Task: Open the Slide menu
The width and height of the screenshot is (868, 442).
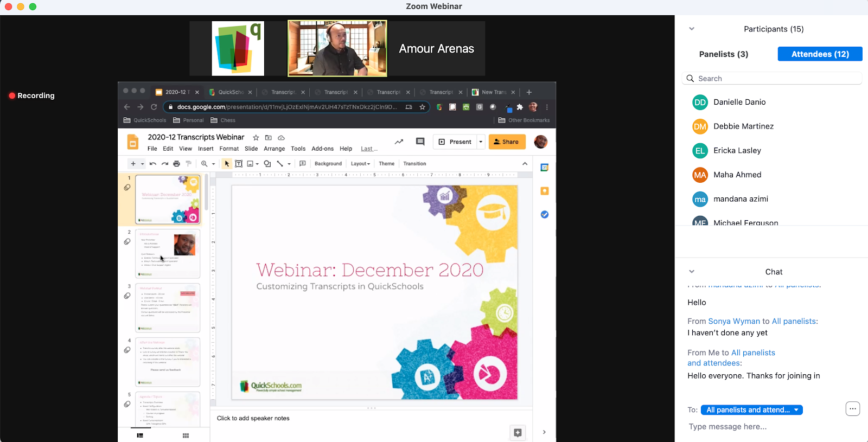Action: pyautogui.click(x=251, y=149)
